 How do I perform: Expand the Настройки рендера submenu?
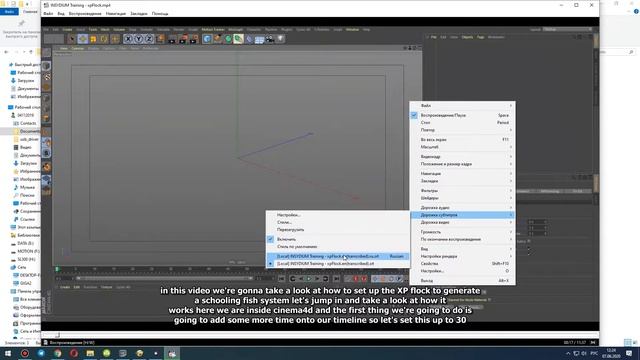462,256
